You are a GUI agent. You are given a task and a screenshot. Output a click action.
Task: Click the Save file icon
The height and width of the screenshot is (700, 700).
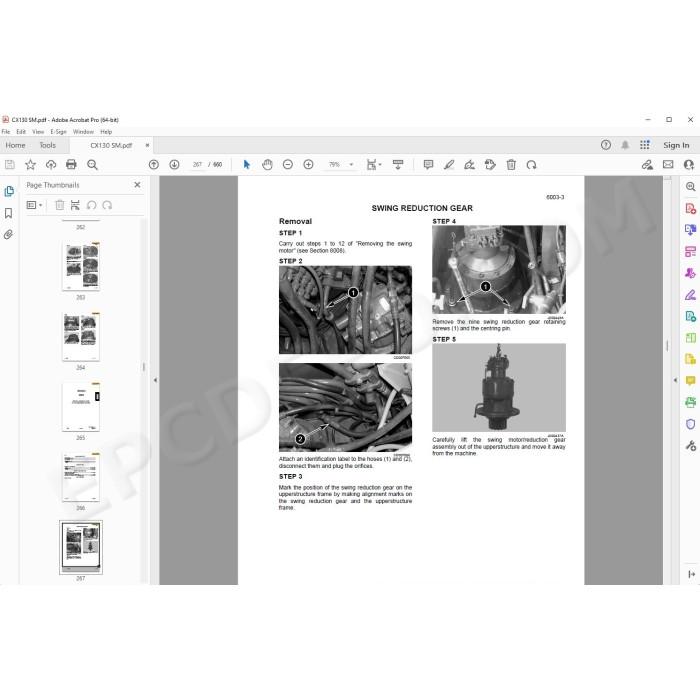tap(10, 165)
